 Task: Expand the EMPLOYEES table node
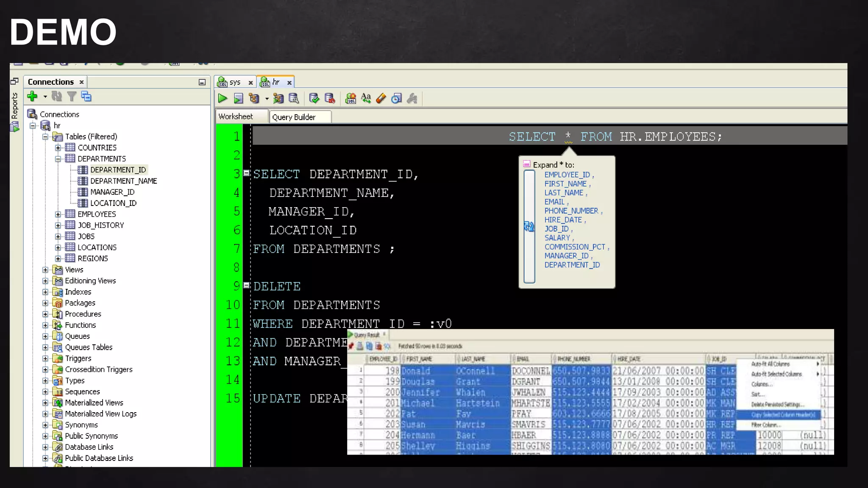tap(58, 214)
